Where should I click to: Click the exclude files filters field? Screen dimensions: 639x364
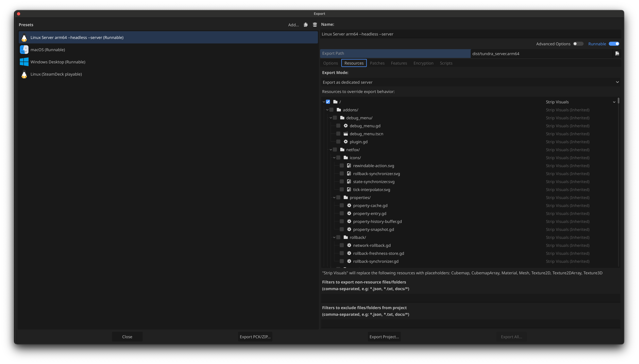click(471, 324)
